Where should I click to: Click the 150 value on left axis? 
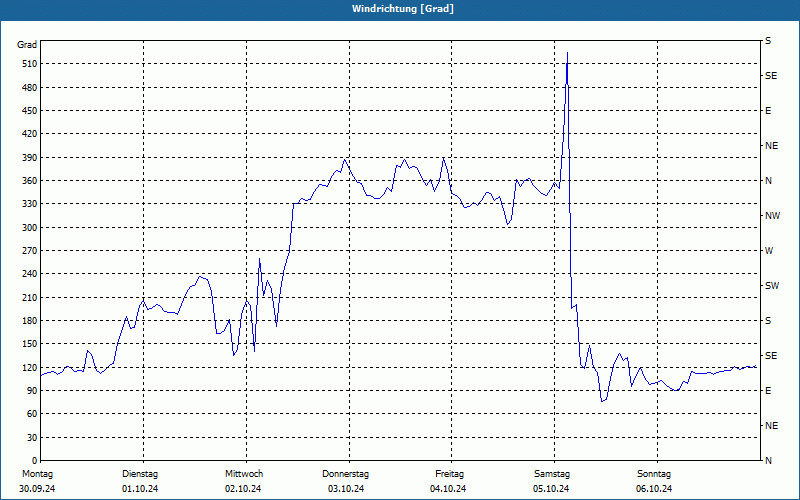coord(29,343)
